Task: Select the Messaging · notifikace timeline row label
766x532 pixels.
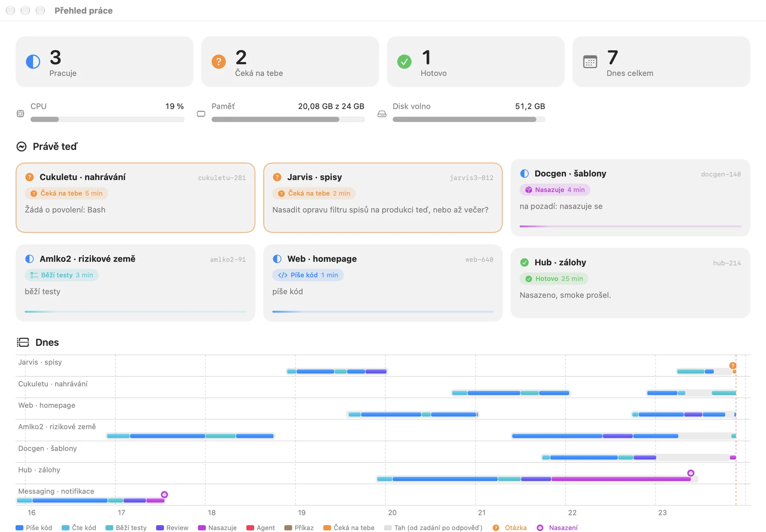Action: point(56,491)
